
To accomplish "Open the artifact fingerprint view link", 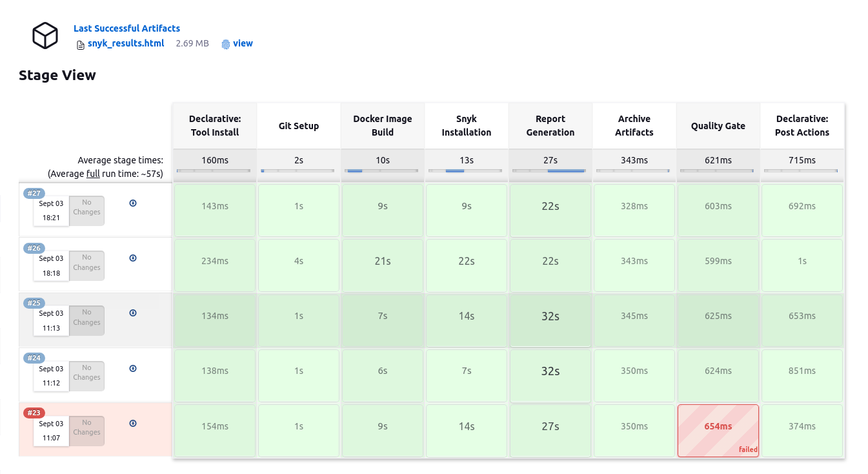I will (x=243, y=43).
